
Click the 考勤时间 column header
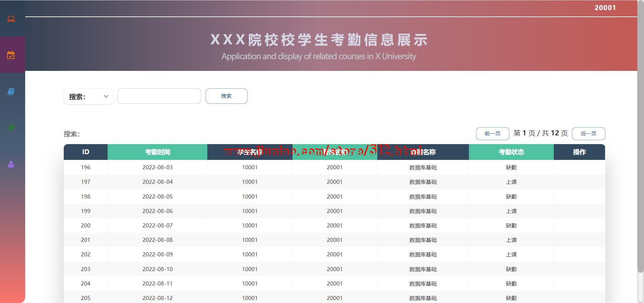point(157,152)
